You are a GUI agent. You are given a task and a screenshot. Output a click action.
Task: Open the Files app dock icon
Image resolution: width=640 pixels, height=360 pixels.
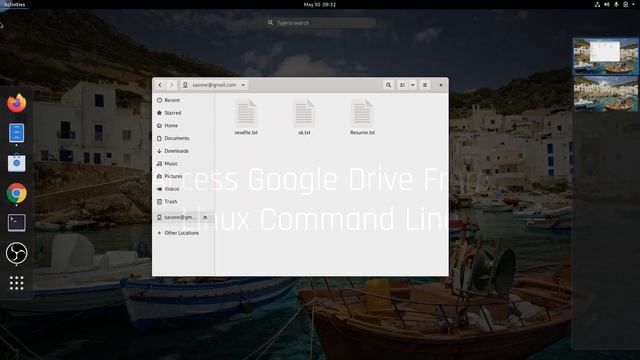point(16,133)
